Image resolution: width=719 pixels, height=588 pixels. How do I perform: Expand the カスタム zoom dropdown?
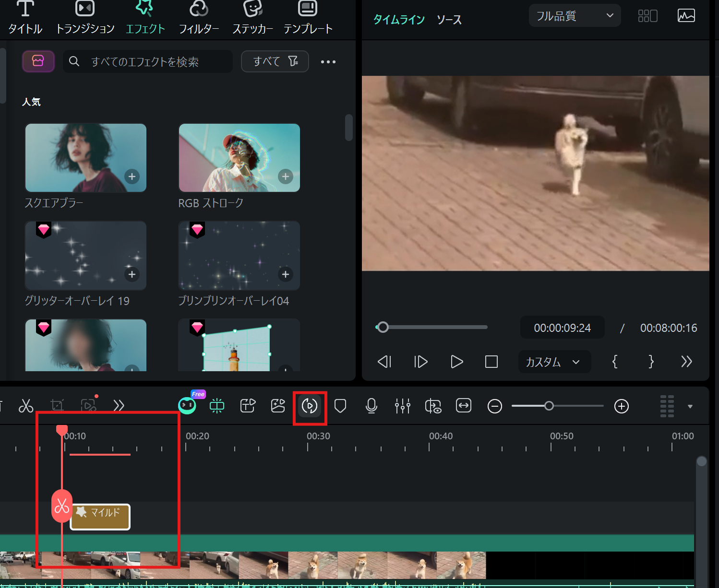pos(554,362)
